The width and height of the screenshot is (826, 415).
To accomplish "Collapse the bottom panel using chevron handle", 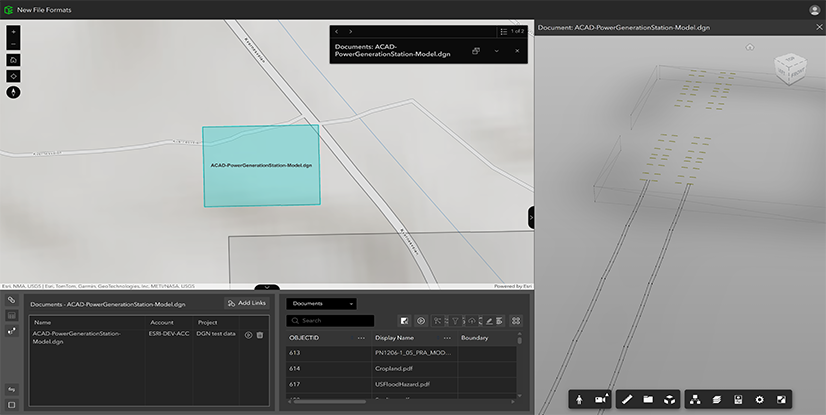I will click(267, 288).
